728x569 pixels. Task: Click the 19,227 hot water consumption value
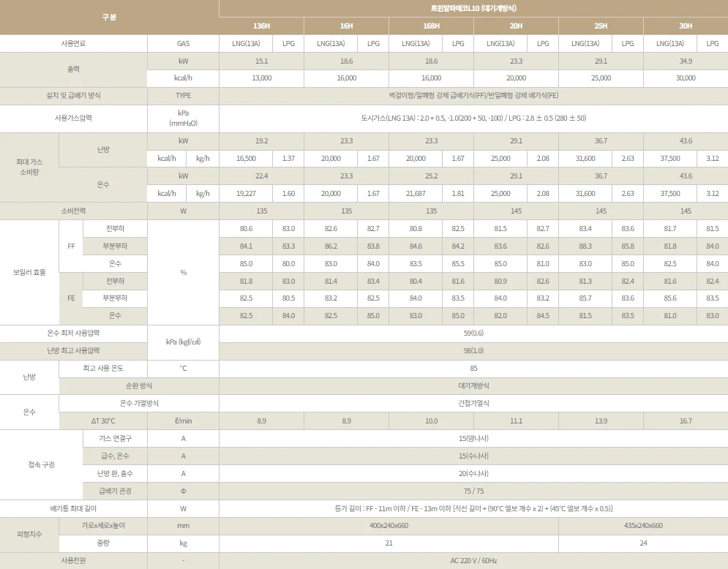pos(246,194)
